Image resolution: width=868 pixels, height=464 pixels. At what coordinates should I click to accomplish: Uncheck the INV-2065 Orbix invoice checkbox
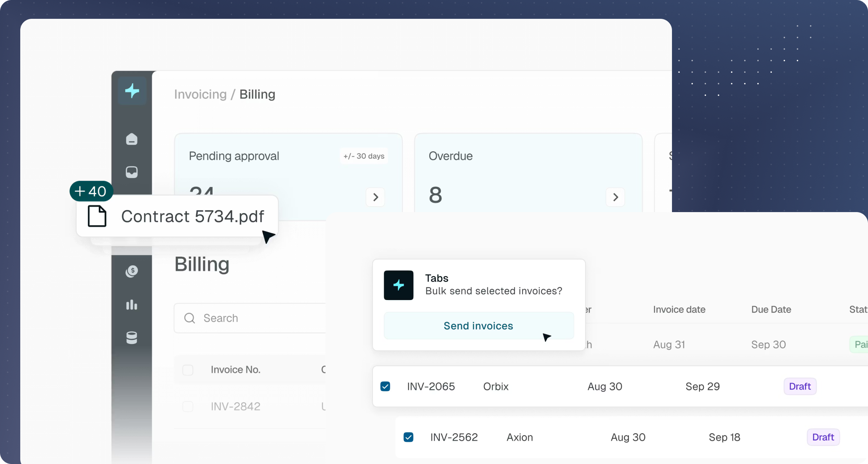pos(385,387)
